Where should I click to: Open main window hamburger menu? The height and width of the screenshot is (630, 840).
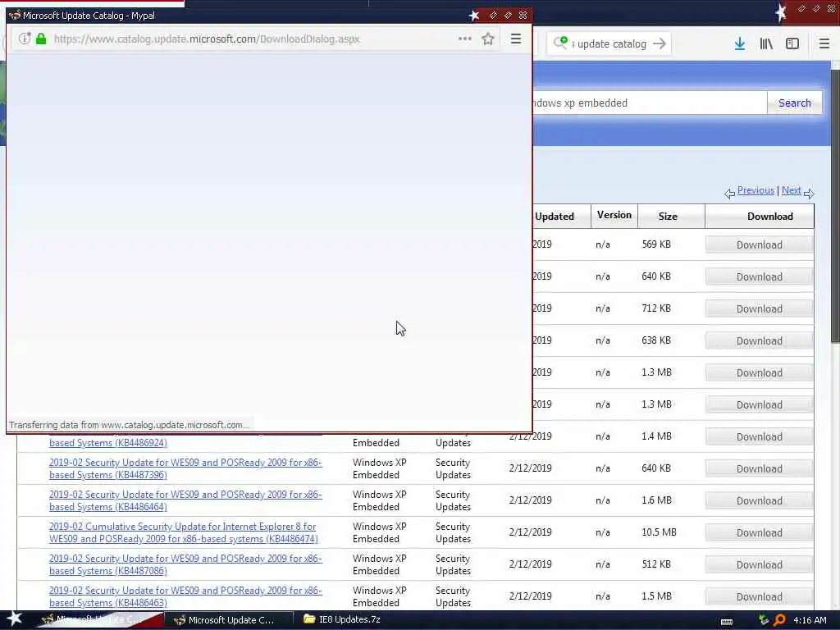[x=824, y=43]
